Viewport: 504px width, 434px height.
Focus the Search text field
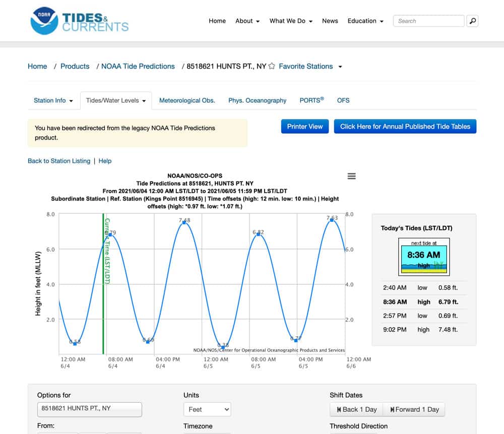coord(428,21)
